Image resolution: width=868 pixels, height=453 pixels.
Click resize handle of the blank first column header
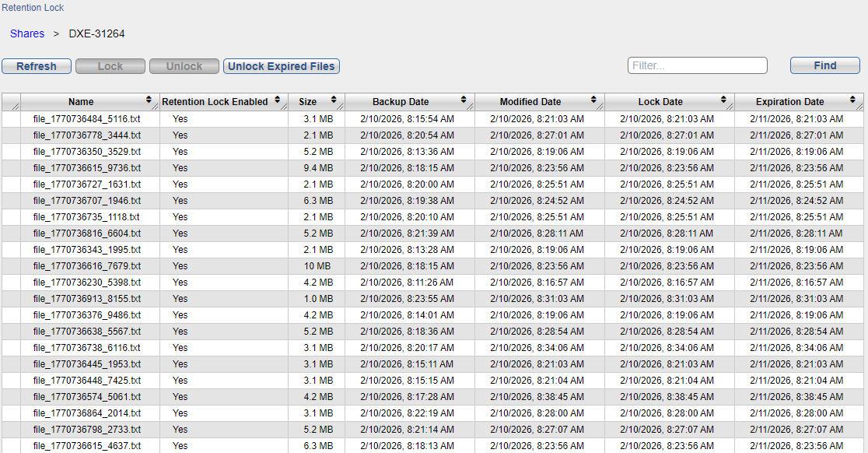coord(15,106)
